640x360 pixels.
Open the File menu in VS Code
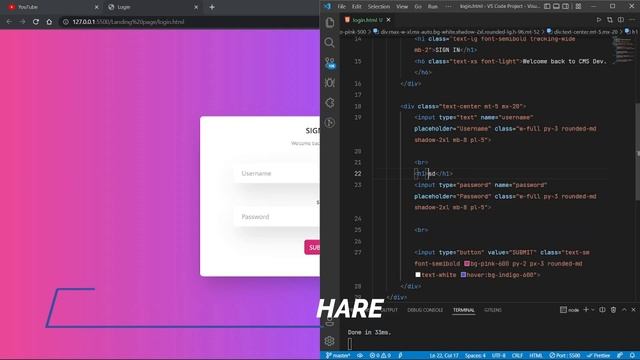click(342, 7)
